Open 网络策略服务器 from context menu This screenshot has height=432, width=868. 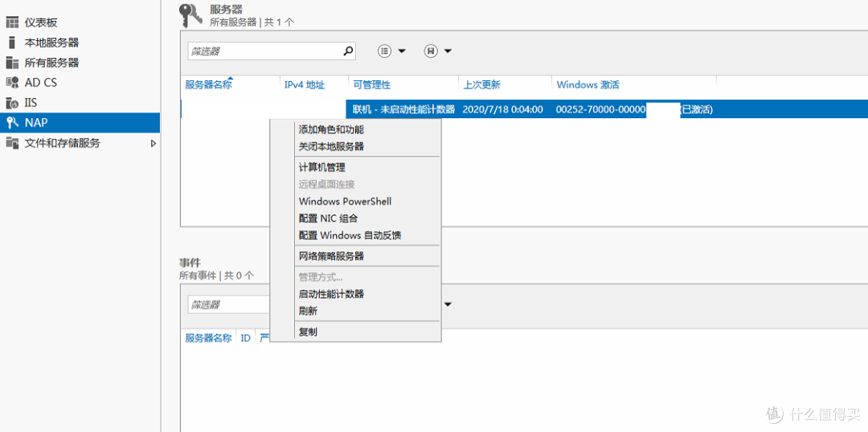331,256
